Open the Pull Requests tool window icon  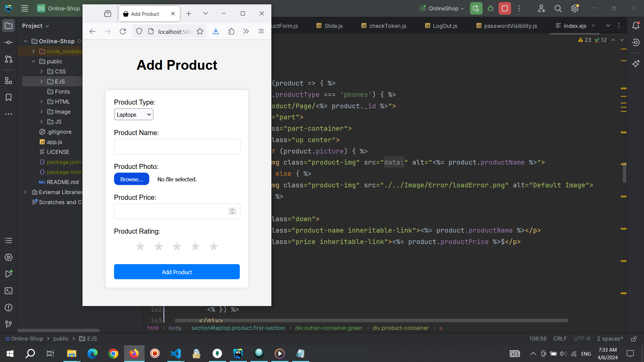[9, 59]
